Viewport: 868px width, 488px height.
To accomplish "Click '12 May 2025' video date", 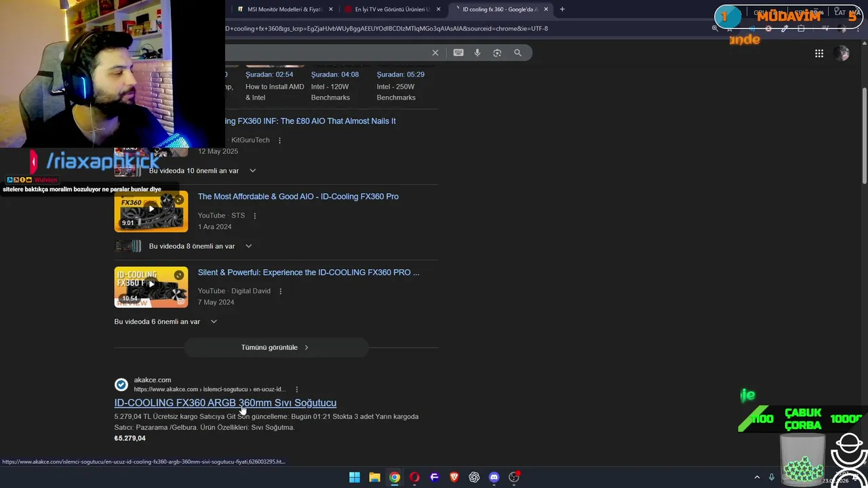I will (218, 151).
